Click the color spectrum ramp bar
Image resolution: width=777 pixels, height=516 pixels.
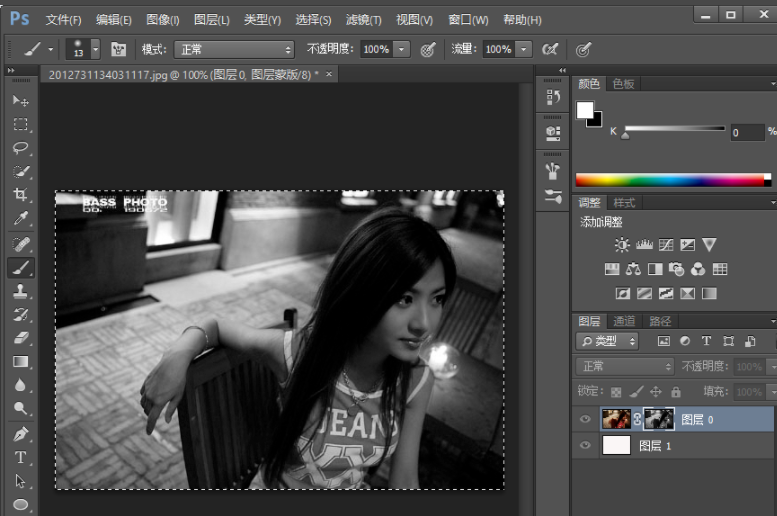[672, 180]
